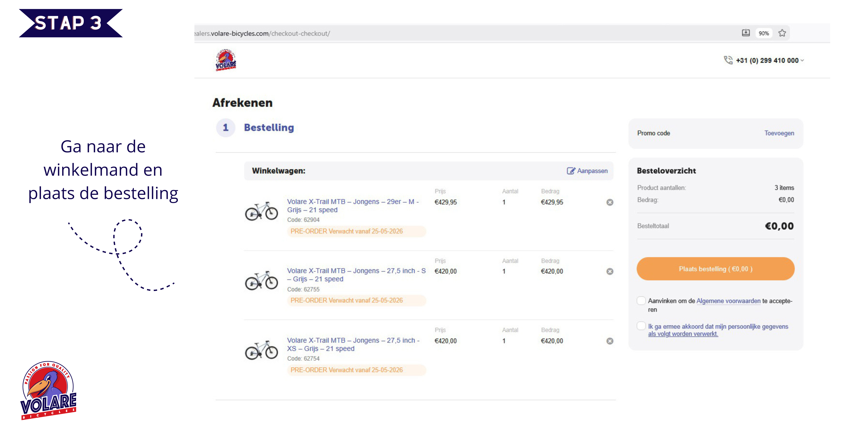Tick the persoonlijke gegevens consent checkbox
Viewport: 868px width, 434px height.
pyautogui.click(x=641, y=326)
